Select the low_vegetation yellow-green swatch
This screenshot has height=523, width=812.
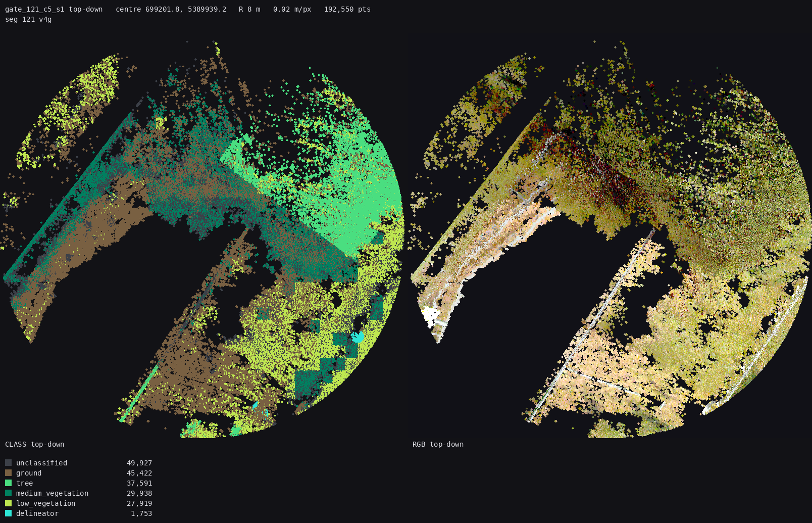(x=8, y=503)
